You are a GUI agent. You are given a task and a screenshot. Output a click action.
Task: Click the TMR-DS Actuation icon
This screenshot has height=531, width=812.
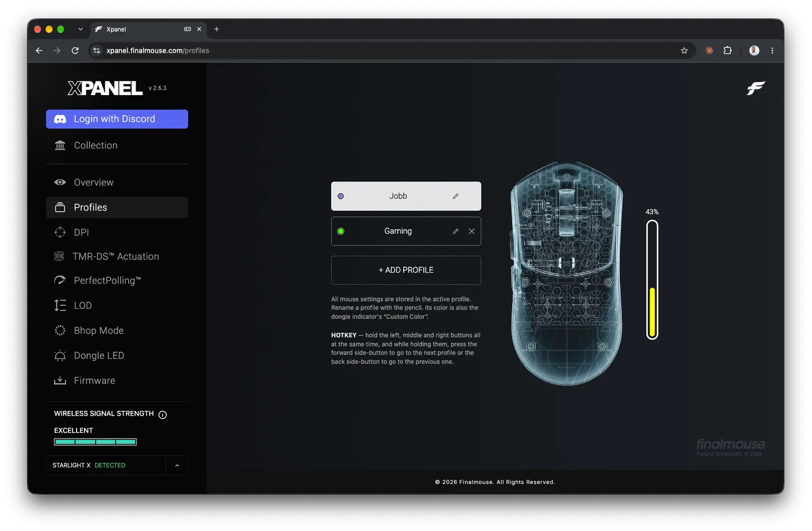(x=59, y=257)
